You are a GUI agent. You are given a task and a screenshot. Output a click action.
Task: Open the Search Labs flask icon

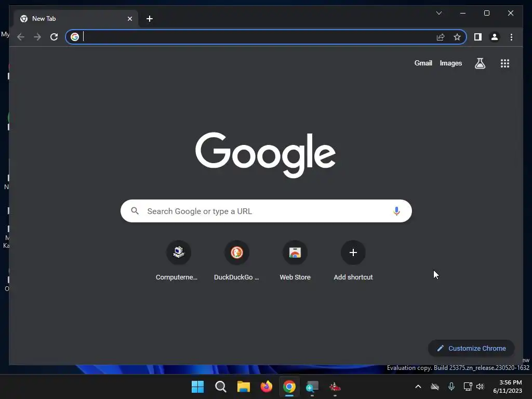coord(480,63)
